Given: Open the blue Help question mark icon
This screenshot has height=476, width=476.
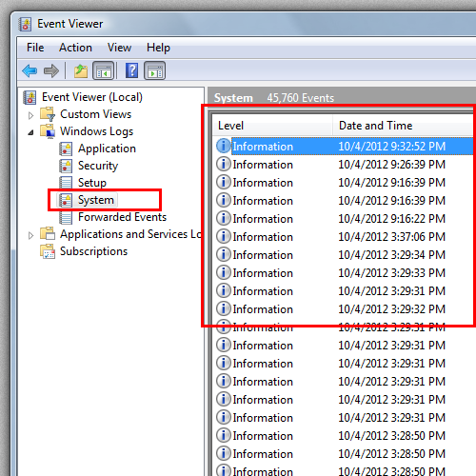Looking at the screenshot, I should coord(131,70).
